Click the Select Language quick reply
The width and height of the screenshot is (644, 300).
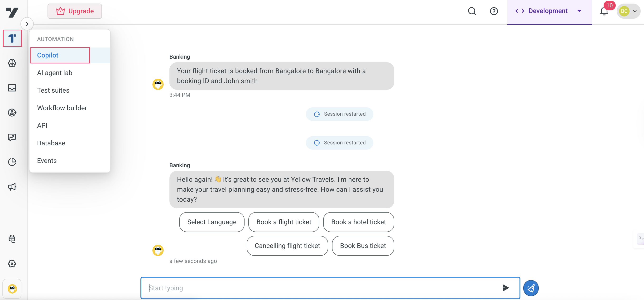[212, 222]
